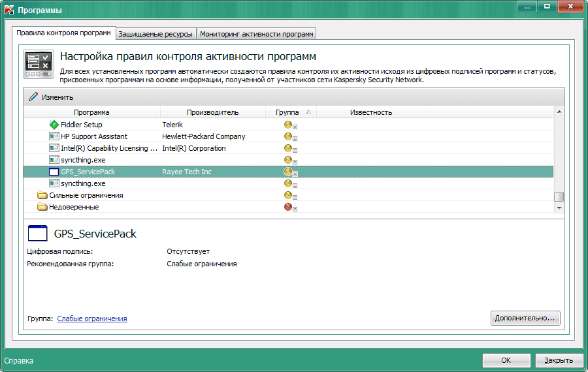
Task: Sort the list by Группа column
Action: click(x=290, y=112)
